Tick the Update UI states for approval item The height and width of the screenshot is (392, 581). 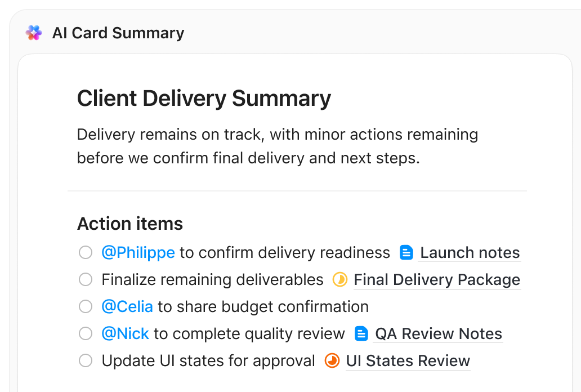pos(85,360)
